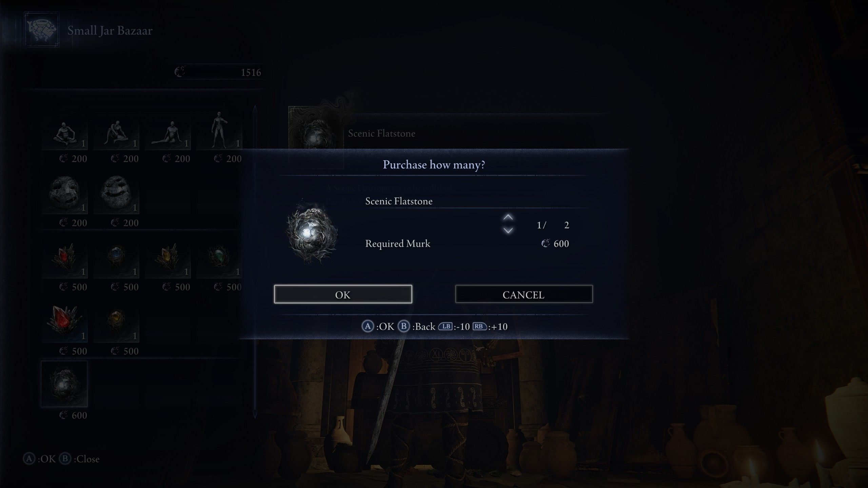This screenshot has width=868, height=488.
Task: Select the small red gem relic item
Action: coord(64,257)
